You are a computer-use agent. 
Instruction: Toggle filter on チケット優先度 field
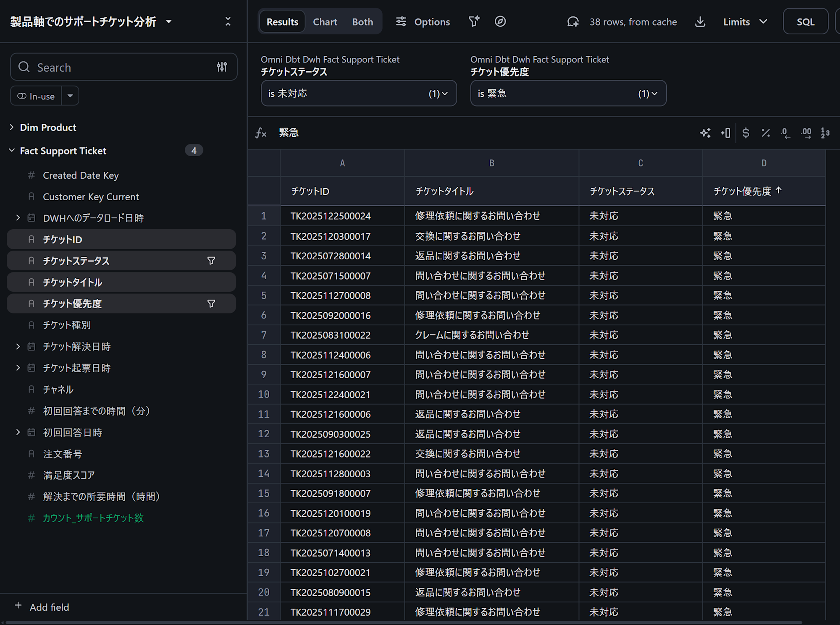[x=211, y=303]
